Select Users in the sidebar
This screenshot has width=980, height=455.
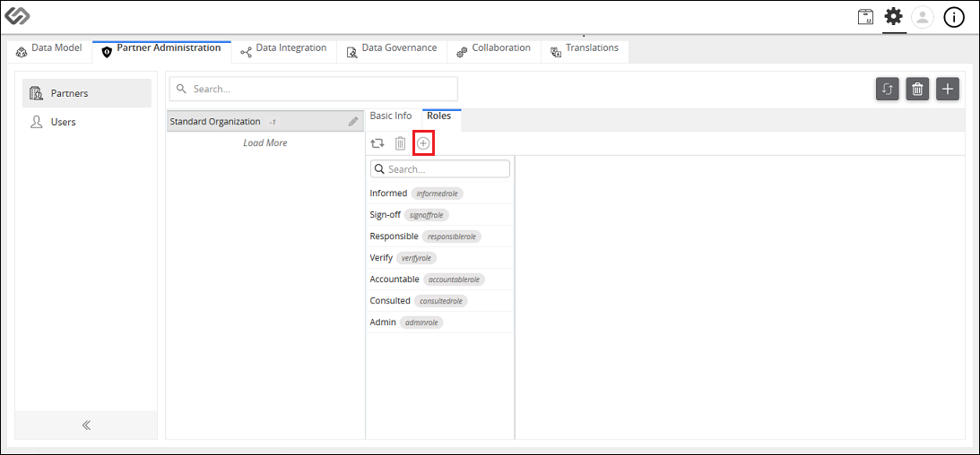point(87,122)
